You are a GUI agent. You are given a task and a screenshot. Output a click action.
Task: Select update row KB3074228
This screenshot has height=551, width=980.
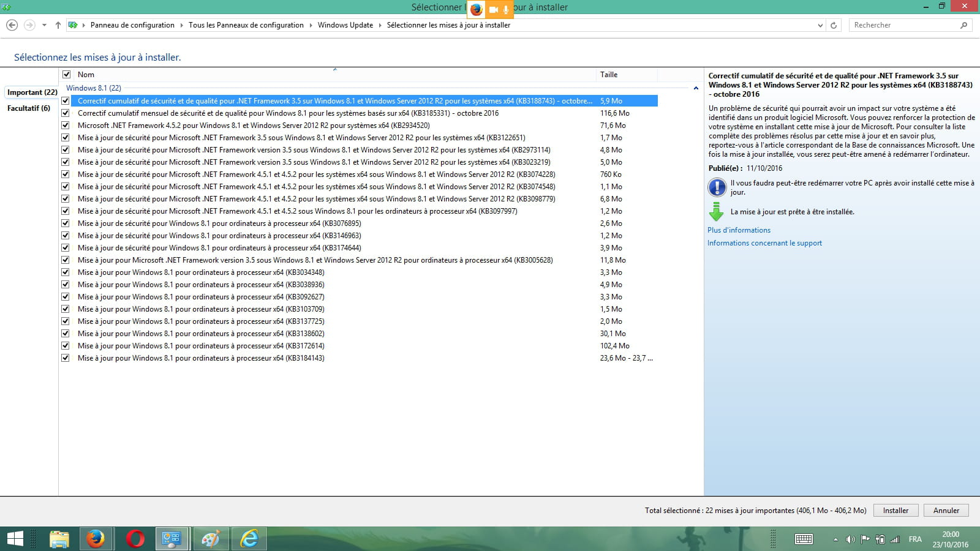pos(360,174)
